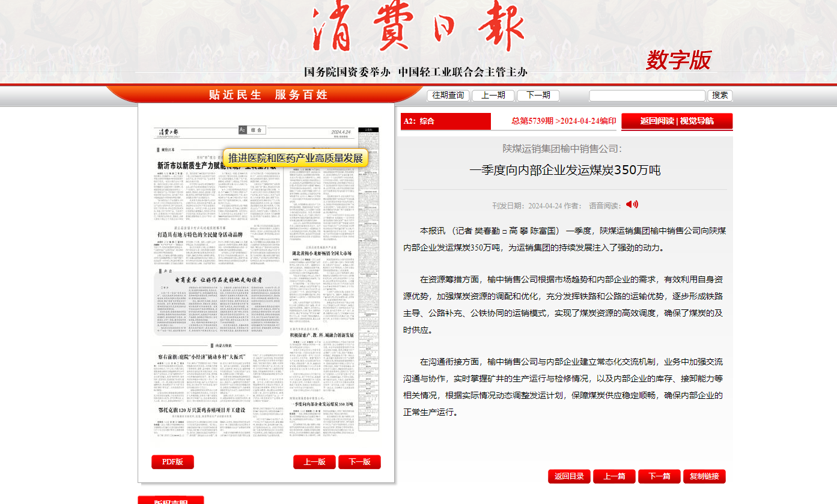The height and width of the screenshot is (504, 837).
Task: Go to next page 下一版
Action: [359, 462]
